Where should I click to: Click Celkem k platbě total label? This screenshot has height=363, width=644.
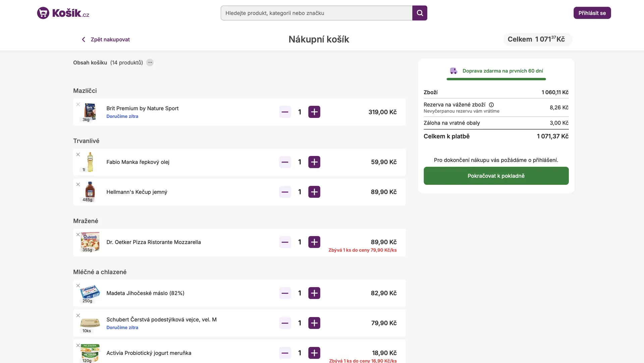coord(446,136)
